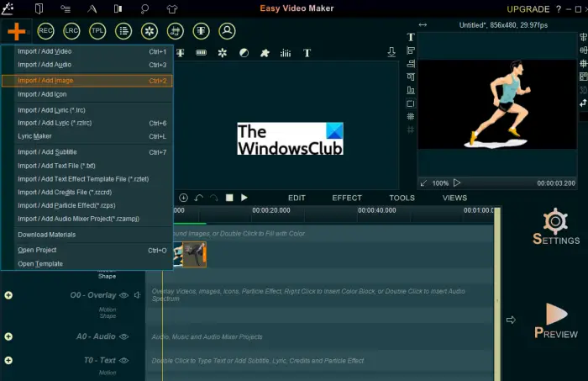Undo with the curved arrow icon
The width and height of the screenshot is (588, 381).
pyautogui.click(x=199, y=198)
